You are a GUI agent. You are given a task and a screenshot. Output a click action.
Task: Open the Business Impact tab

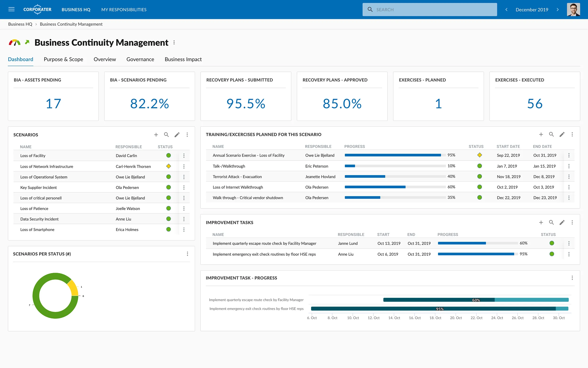183,59
